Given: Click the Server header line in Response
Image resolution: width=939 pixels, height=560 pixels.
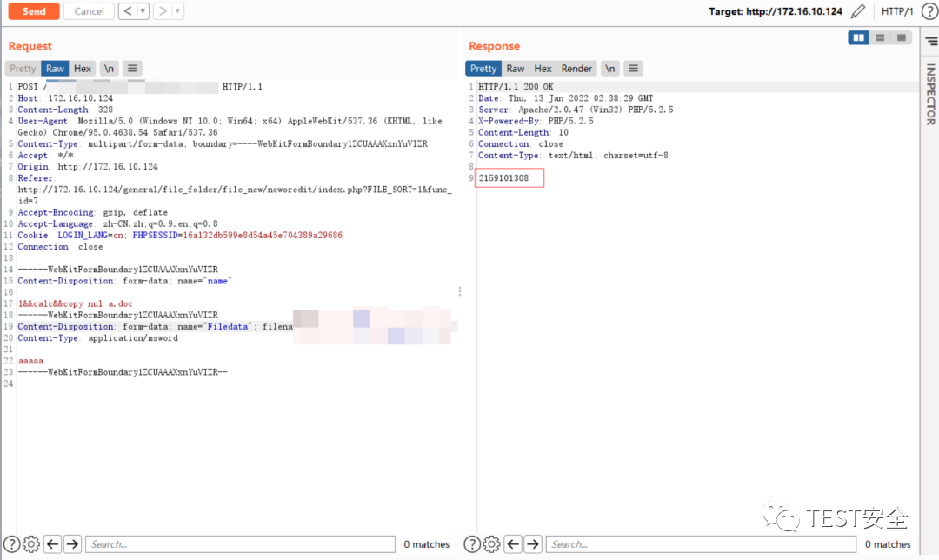Looking at the screenshot, I should 576,110.
